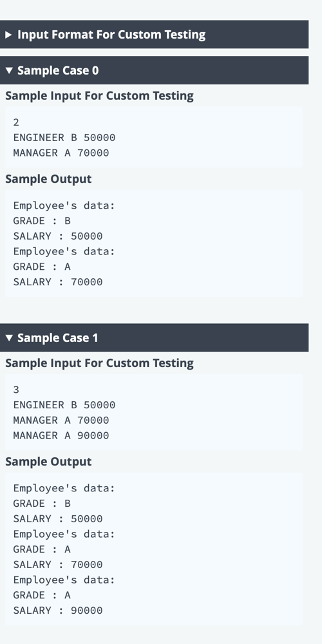Screen dimensions: 322x644
Task: Click the 'Sample Output' heading under Case 1
Action: tap(48, 462)
